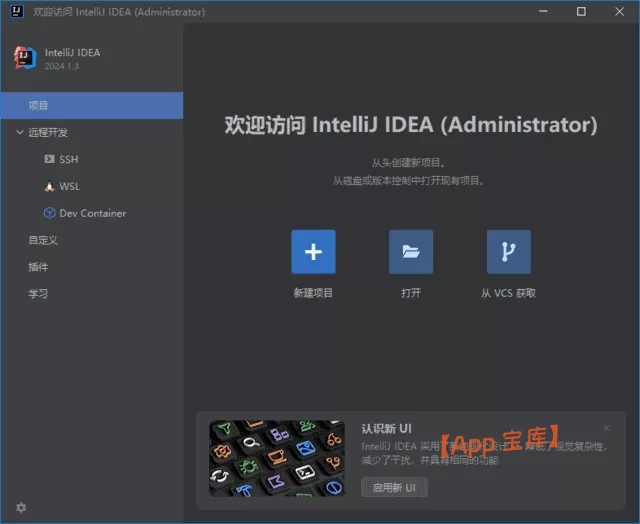Open the settings gear at bottom left
640x524 pixels.
pos(21,507)
